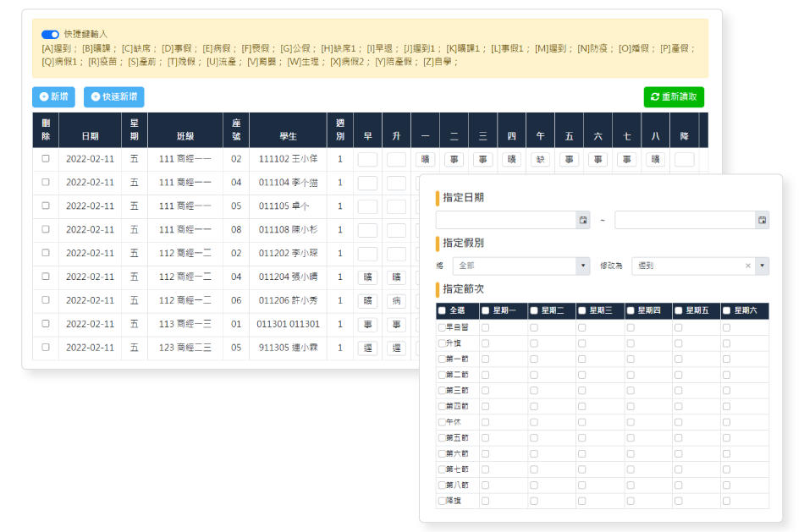
Task: Clear the 遲到 selection with the x icon
Action: point(747,266)
